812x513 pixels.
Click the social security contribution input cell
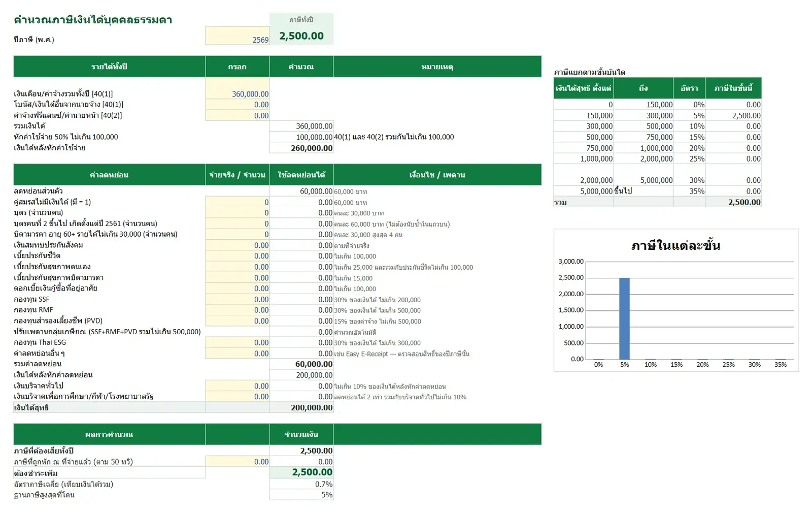[238, 245]
